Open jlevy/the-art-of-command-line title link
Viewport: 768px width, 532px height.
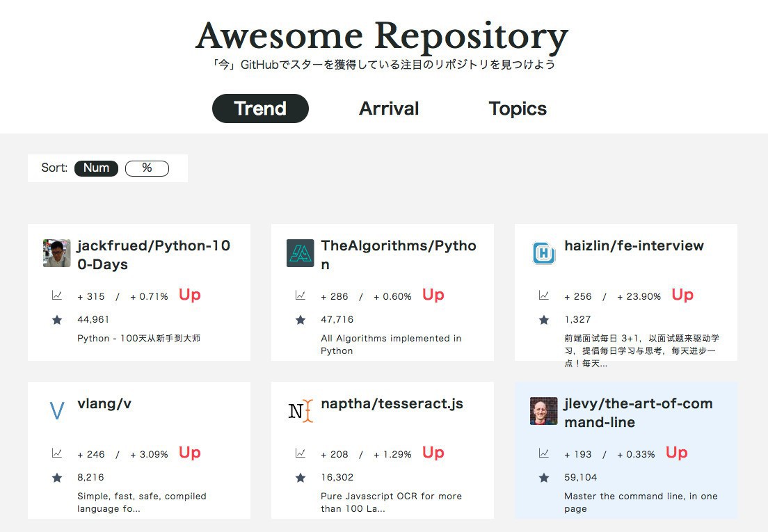pyautogui.click(x=638, y=412)
